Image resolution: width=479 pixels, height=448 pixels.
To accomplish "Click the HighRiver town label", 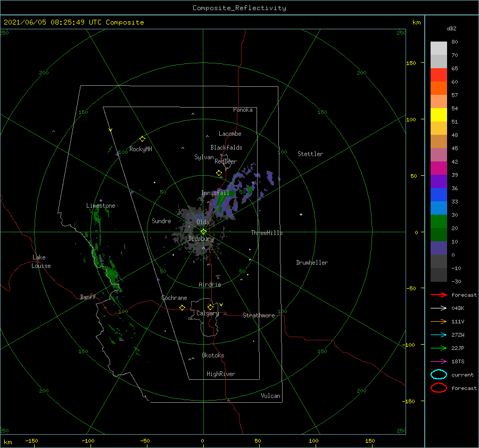I will click(220, 374).
